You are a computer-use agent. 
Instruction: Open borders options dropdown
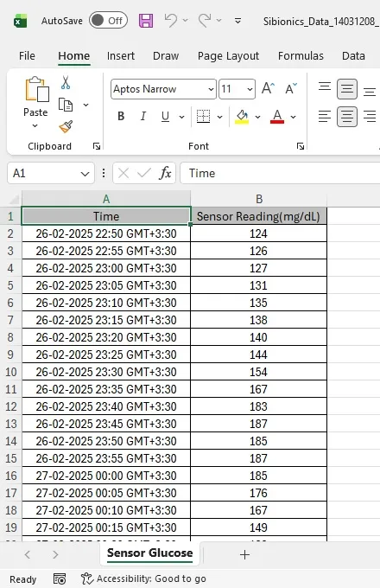tap(219, 117)
